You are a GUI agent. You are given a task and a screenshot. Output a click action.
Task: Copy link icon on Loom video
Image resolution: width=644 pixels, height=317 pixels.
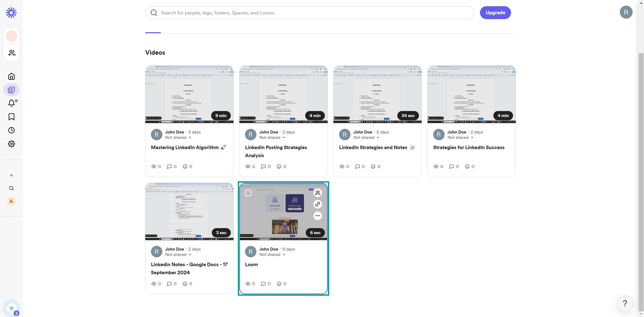pyautogui.click(x=318, y=204)
